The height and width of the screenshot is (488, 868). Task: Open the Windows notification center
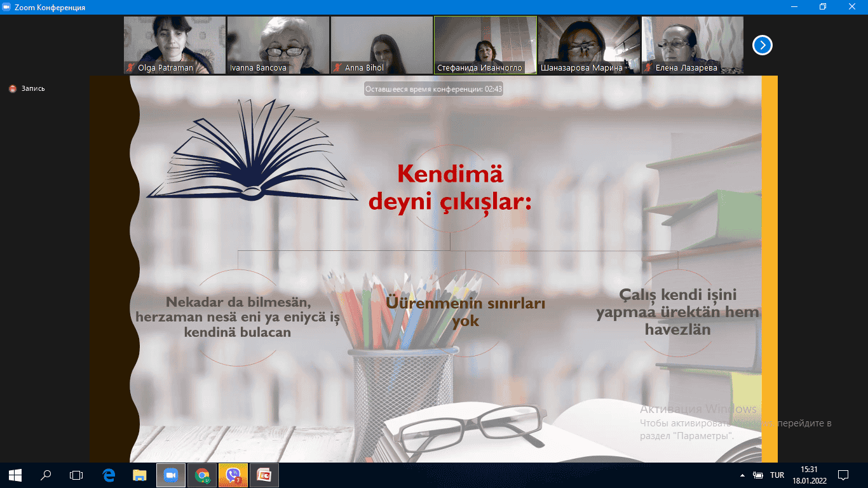click(x=843, y=475)
